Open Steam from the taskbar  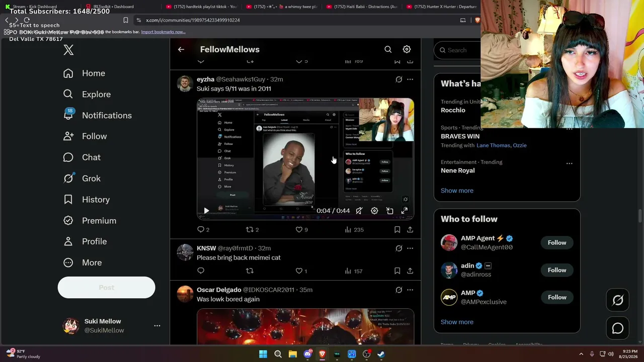381,354
